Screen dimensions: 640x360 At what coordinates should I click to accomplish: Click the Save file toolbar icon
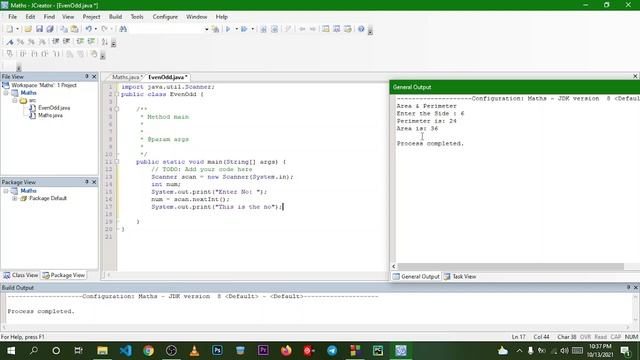pyautogui.click(x=39, y=29)
